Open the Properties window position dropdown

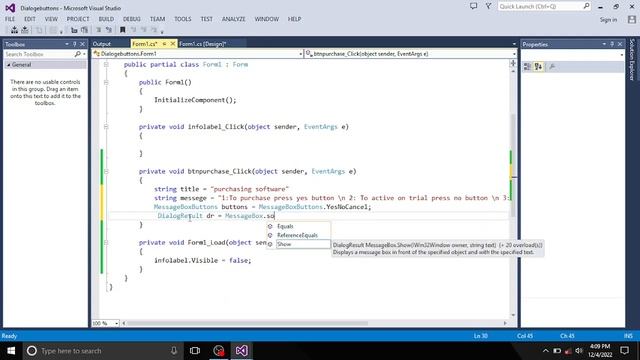[604, 44]
